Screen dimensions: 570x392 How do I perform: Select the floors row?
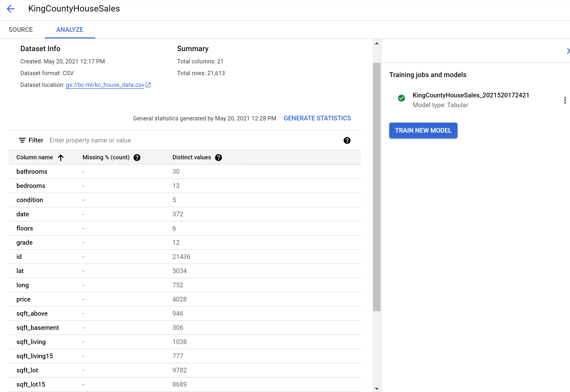[185, 228]
